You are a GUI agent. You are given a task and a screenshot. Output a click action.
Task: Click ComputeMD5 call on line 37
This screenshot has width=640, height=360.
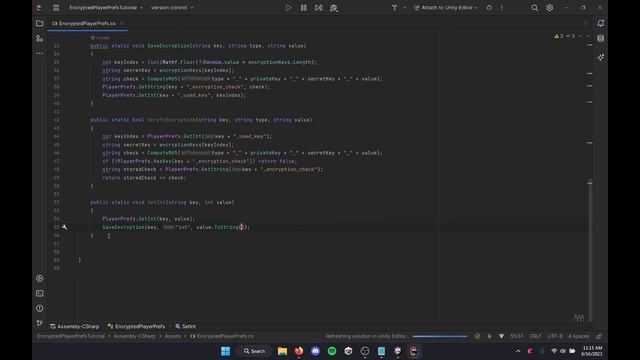[163, 79]
